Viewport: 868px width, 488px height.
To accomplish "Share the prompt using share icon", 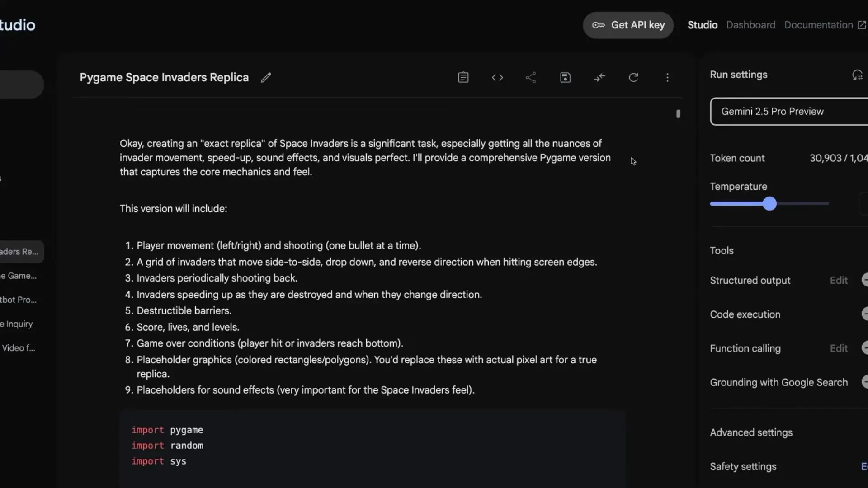I will coord(531,78).
